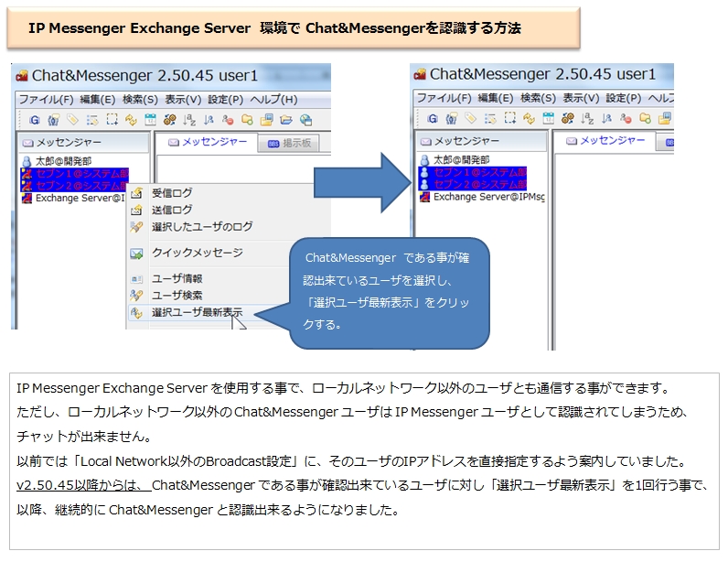Select dashed selection-rectangle icon in right window toolbar
The width and height of the screenshot is (728, 562).
coord(509,119)
